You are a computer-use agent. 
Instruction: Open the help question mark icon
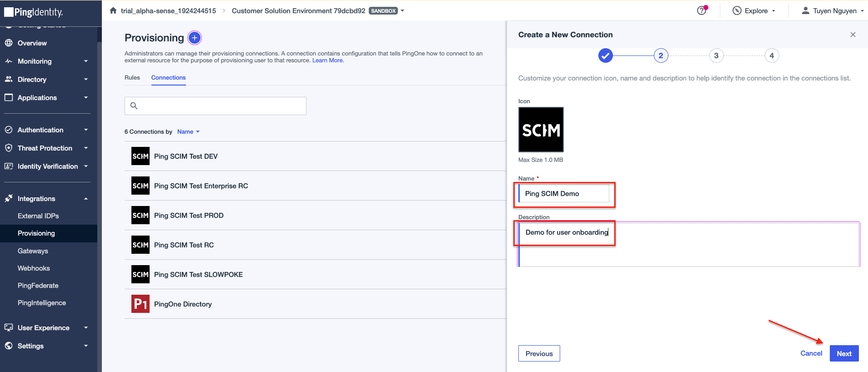pyautogui.click(x=702, y=10)
